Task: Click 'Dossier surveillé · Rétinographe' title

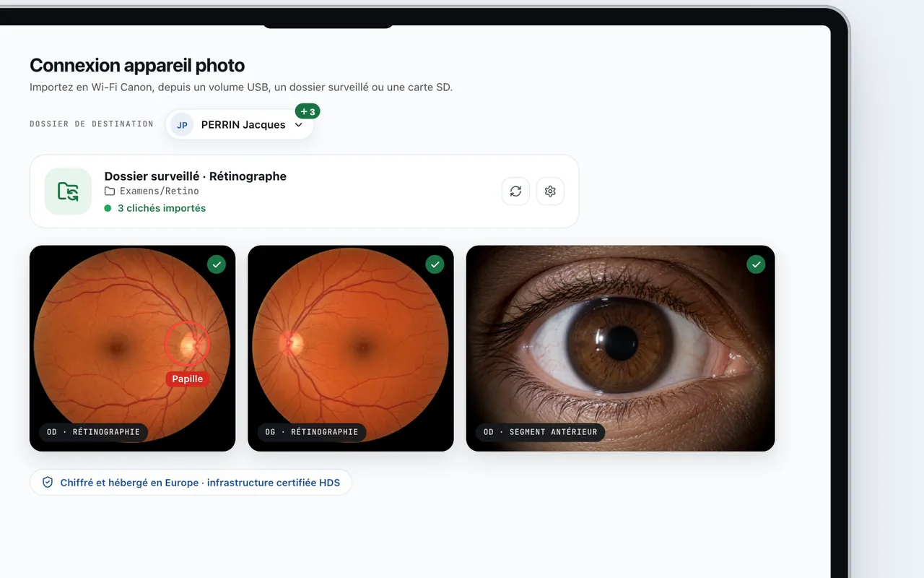Action: [x=196, y=176]
